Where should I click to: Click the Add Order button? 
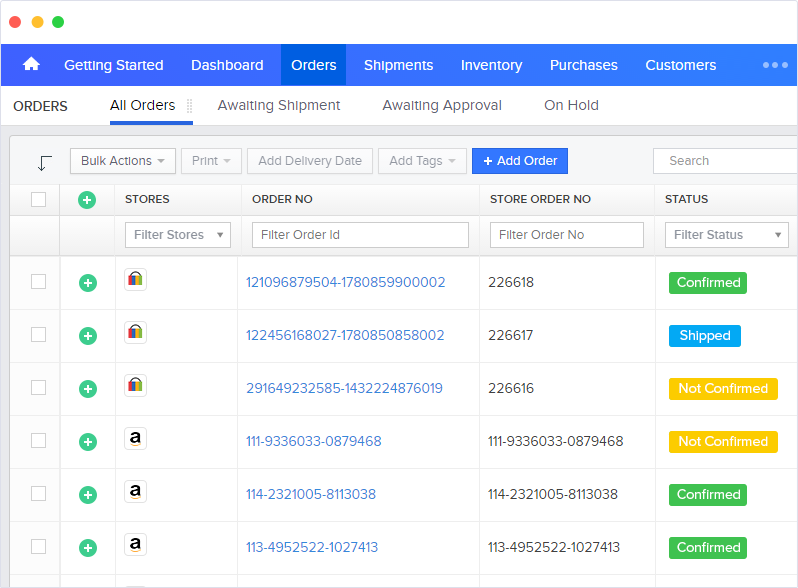tap(520, 161)
